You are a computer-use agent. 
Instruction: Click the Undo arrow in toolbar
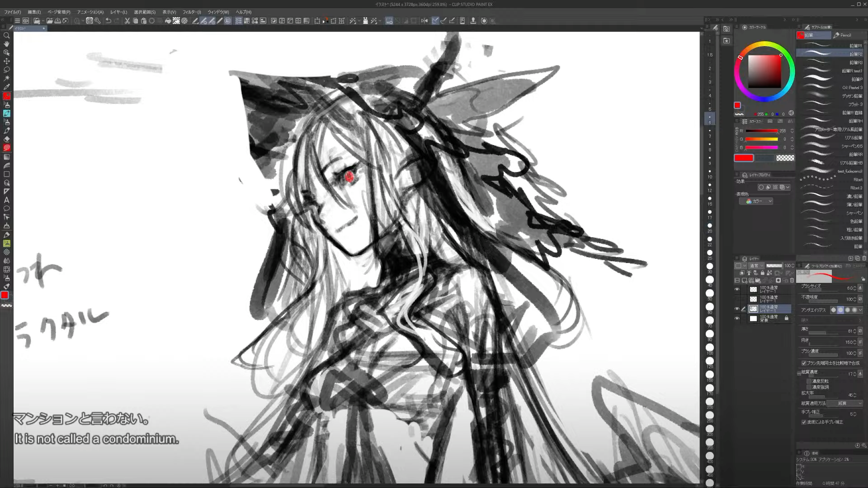pyautogui.click(x=108, y=21)
